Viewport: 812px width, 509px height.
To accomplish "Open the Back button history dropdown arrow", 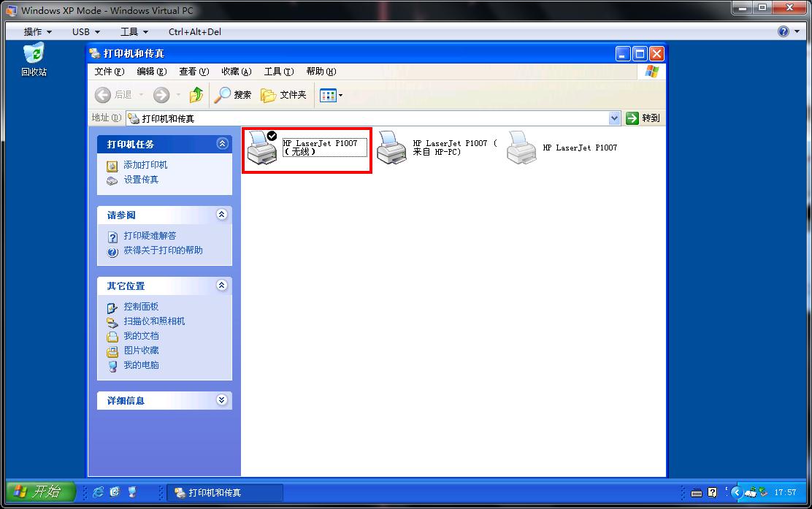I will tap(141, 95).
